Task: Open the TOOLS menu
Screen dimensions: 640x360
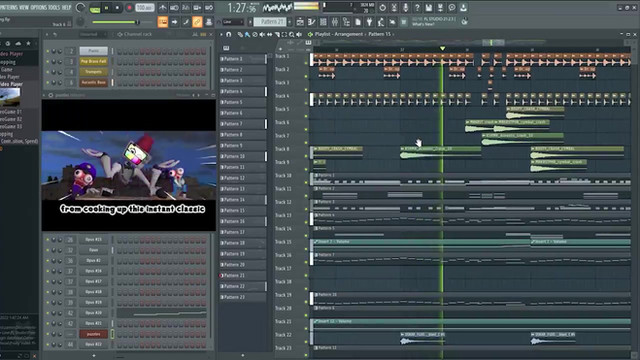Action: click(x=53, y=7)
